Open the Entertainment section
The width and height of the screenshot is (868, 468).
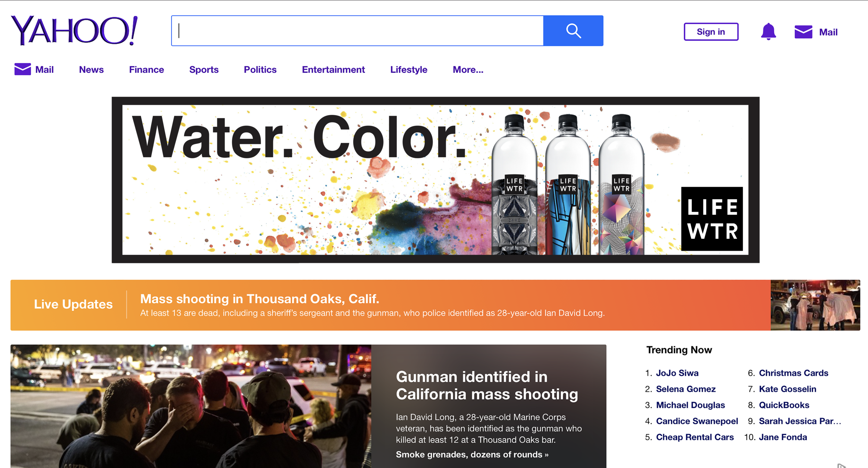tap(333, 69)
